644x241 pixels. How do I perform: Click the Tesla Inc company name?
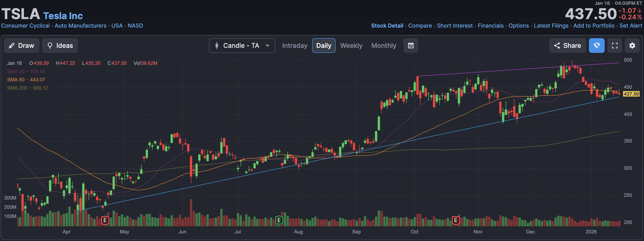coord(63,16)
